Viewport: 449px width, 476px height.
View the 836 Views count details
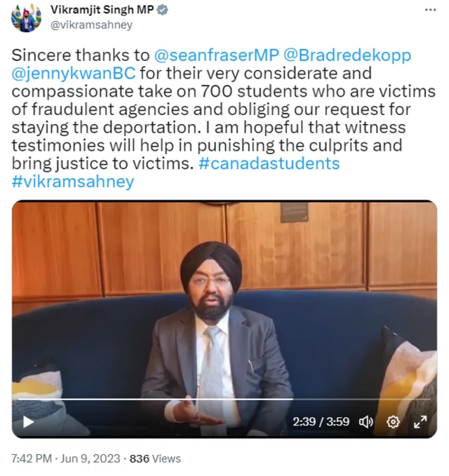point(155,458)
